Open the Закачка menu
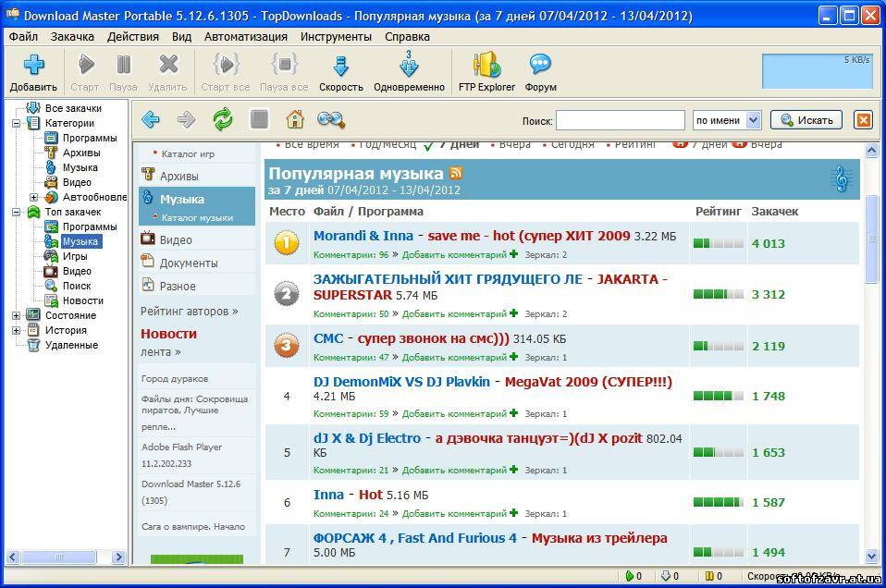 [x=72, y=37]
